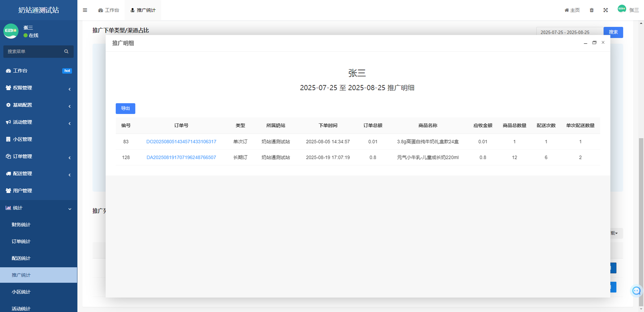
Task: Click the 基础配置 gear icon
Action: click(8, 105)
